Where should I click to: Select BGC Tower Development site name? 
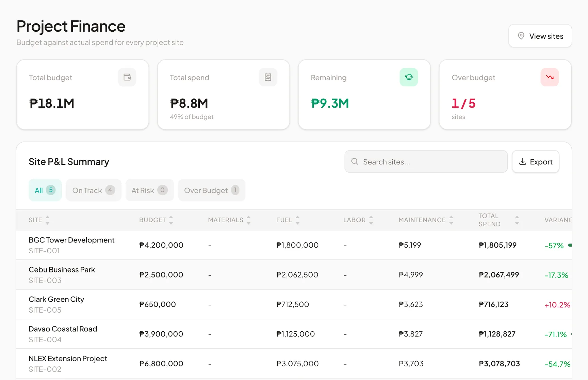coord(71,240)
